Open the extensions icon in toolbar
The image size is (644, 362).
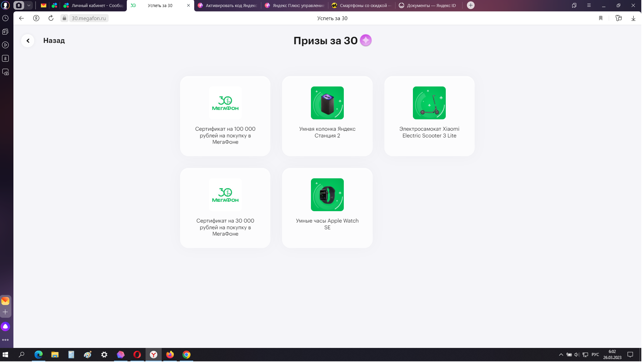pyautogui.click(x=619, y=18)
